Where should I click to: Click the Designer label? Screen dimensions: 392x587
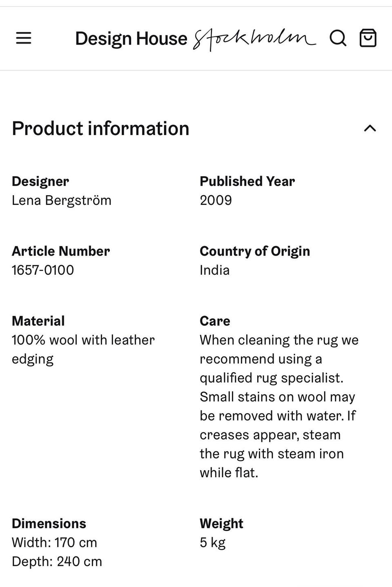click(x=40, y=181)
